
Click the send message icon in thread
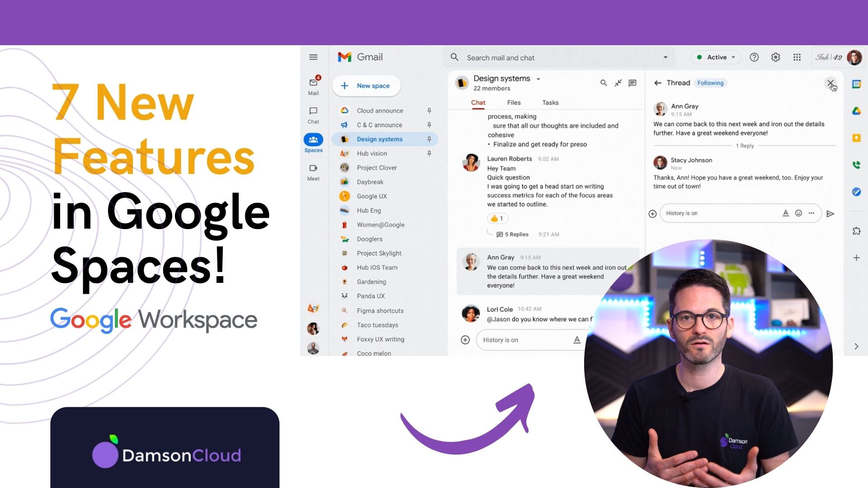[x=830, y=213]
